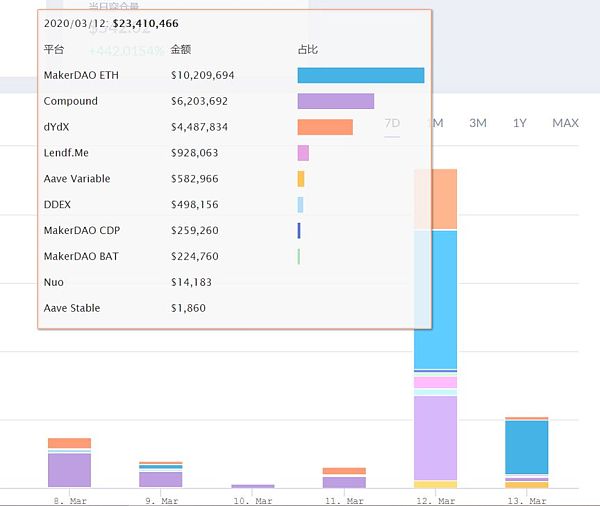Click the yellow base of 12. Mar bar

pos(435,485)
